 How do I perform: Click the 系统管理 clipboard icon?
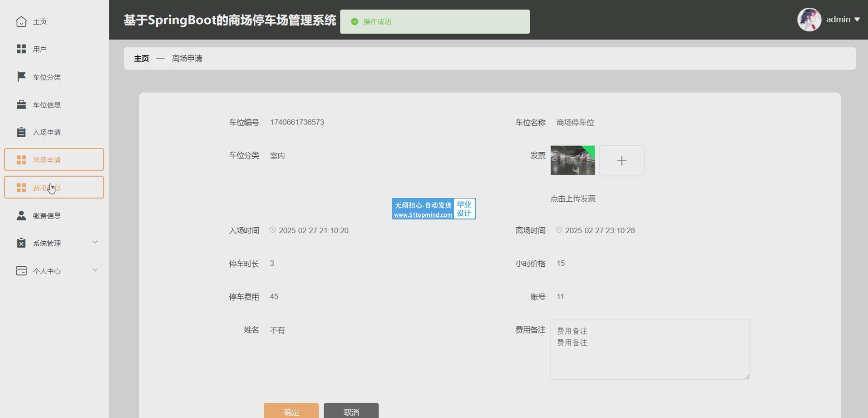(x=21, y=243)
